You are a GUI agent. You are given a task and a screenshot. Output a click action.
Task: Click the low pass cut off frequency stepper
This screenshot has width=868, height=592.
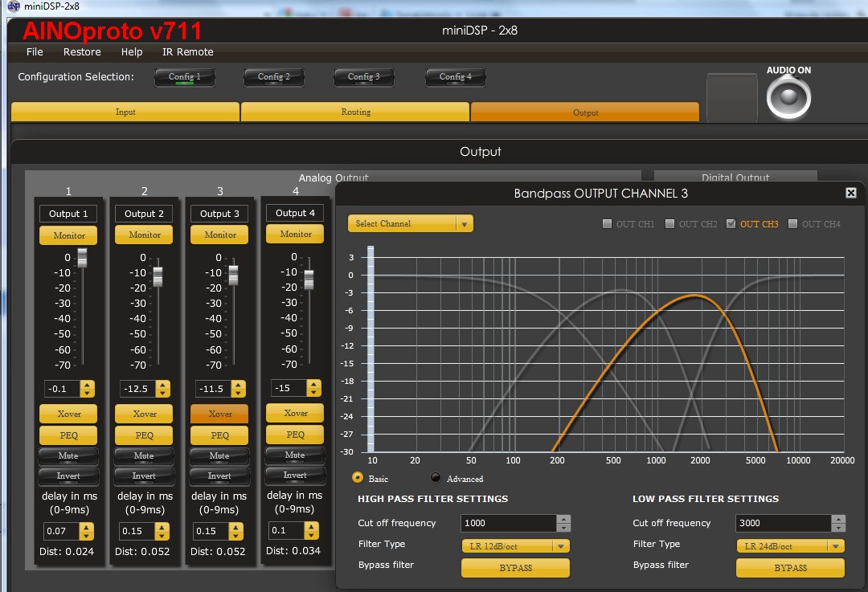coord(838,523)
